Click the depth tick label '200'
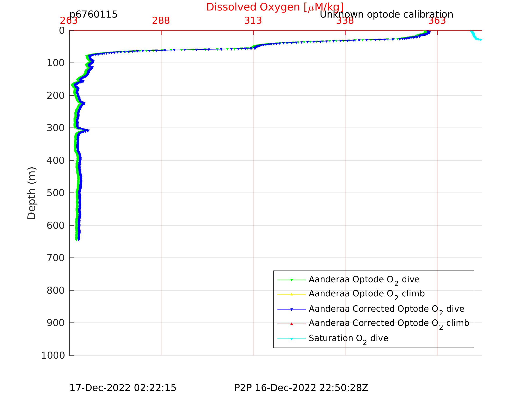The height and width of the screenshot is (399, 532). pos(56,96)
